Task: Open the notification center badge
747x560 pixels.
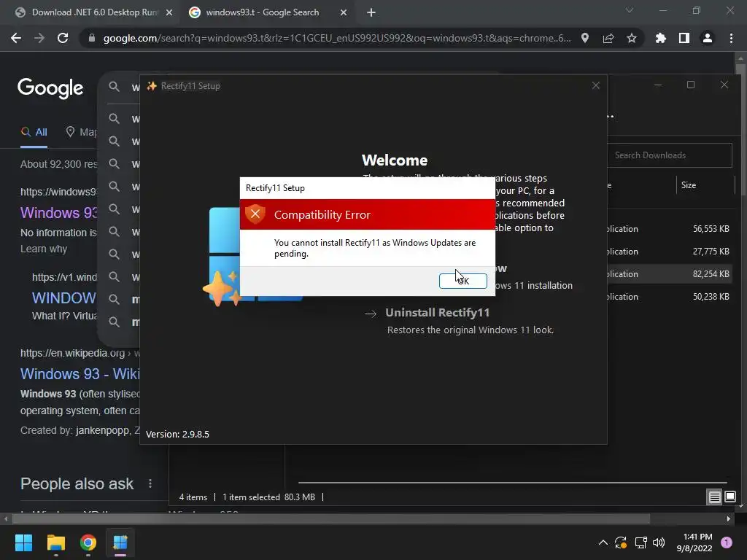Action: pyautogui.click(x=727, y=542)
